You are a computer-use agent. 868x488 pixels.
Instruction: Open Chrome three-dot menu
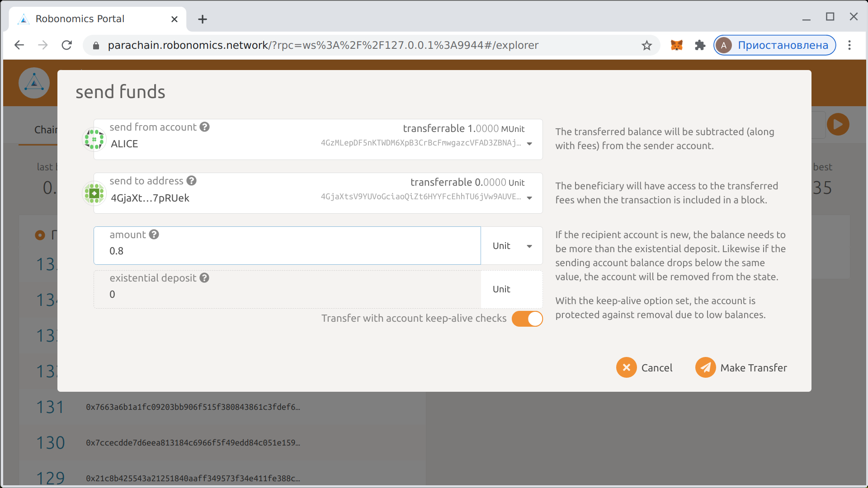849,45
